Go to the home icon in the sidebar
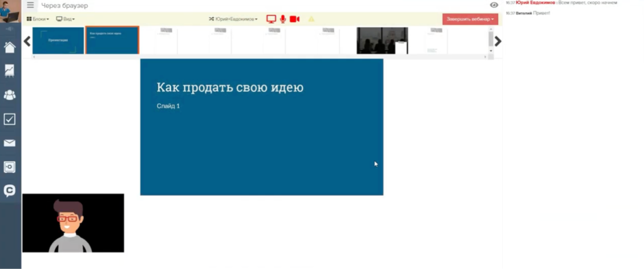This screenshot has width=644, height=269. [x=10, y=47]
